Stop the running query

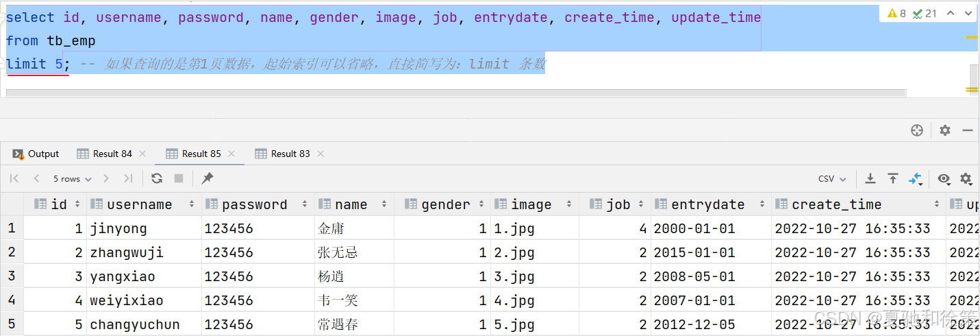179,178
